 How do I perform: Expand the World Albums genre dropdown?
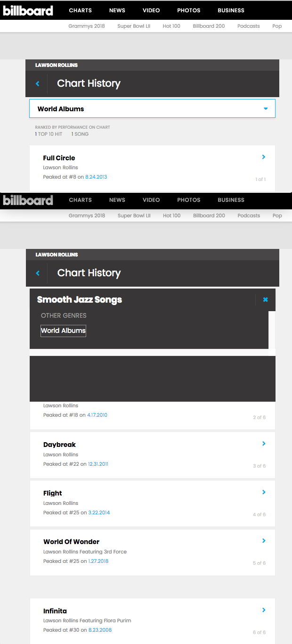coord(266,109)
